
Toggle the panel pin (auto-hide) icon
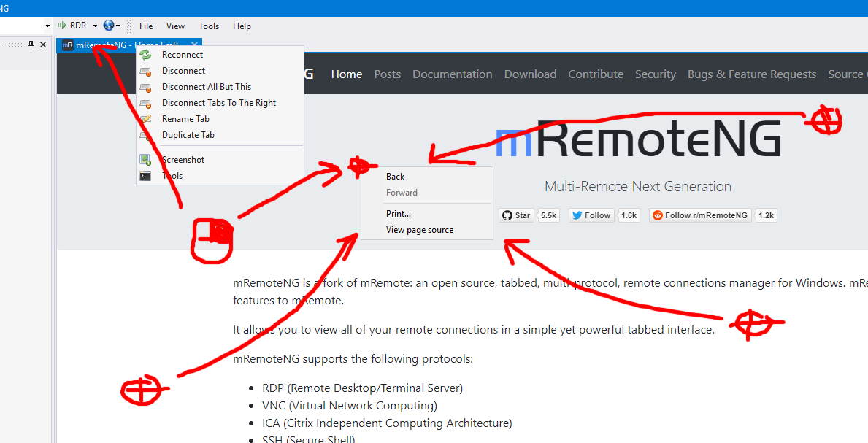[x=31, y=45]
